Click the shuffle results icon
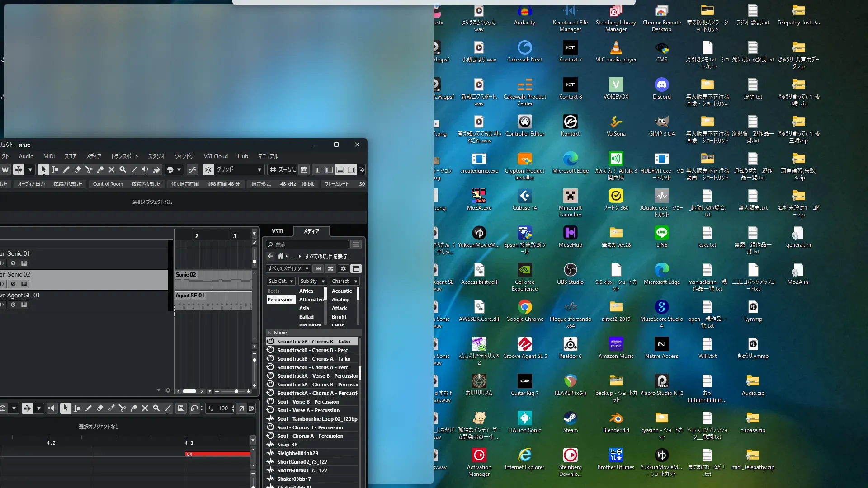 click(x=331, y=269)
